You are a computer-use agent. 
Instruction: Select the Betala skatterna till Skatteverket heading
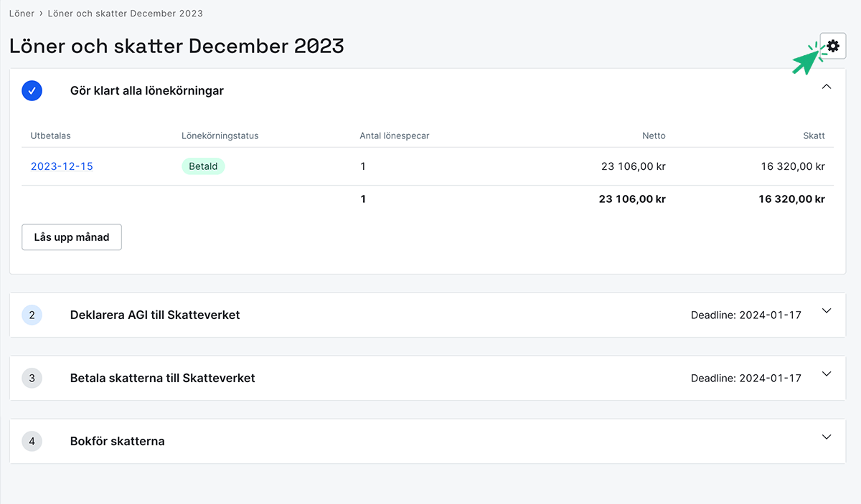162,378
